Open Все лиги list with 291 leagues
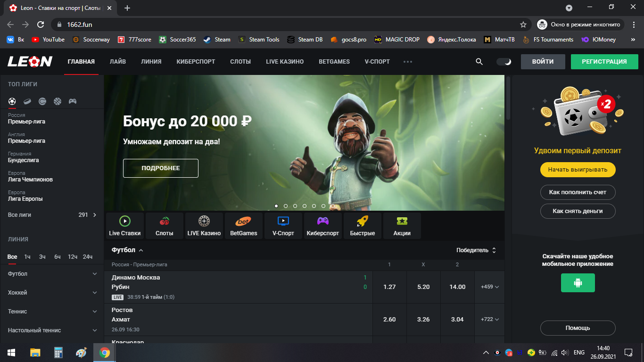 coord(52,215)
